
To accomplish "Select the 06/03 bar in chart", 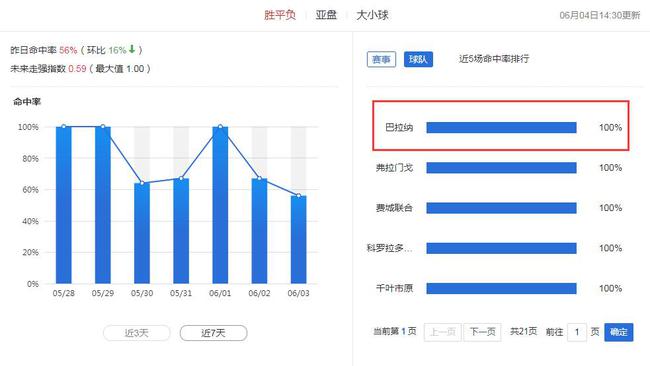I will pos(298,240).
